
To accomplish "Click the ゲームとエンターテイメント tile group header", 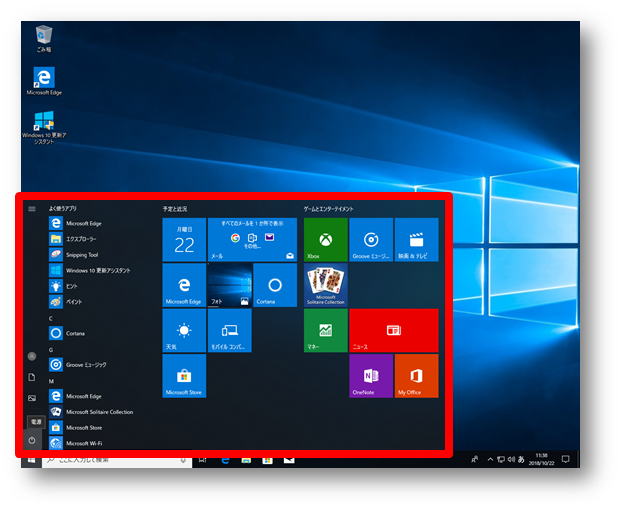I will [x=328, y=209].
